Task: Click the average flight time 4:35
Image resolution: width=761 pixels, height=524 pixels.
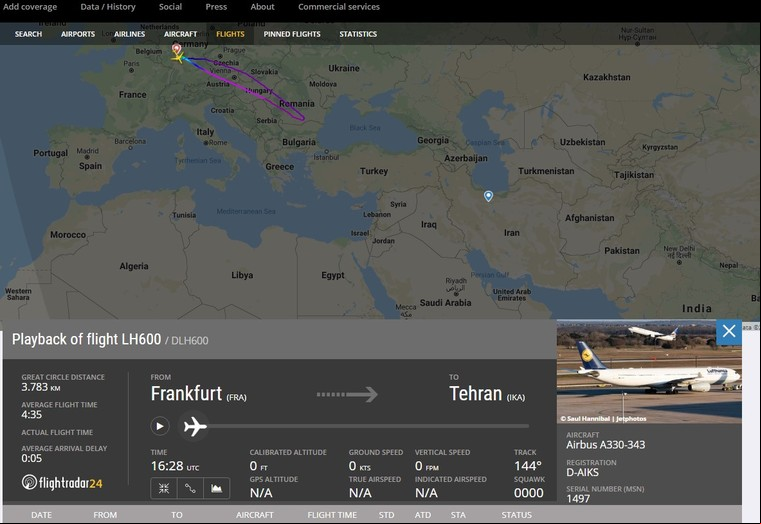Action: pyautogui.click(x=32, y=414)
